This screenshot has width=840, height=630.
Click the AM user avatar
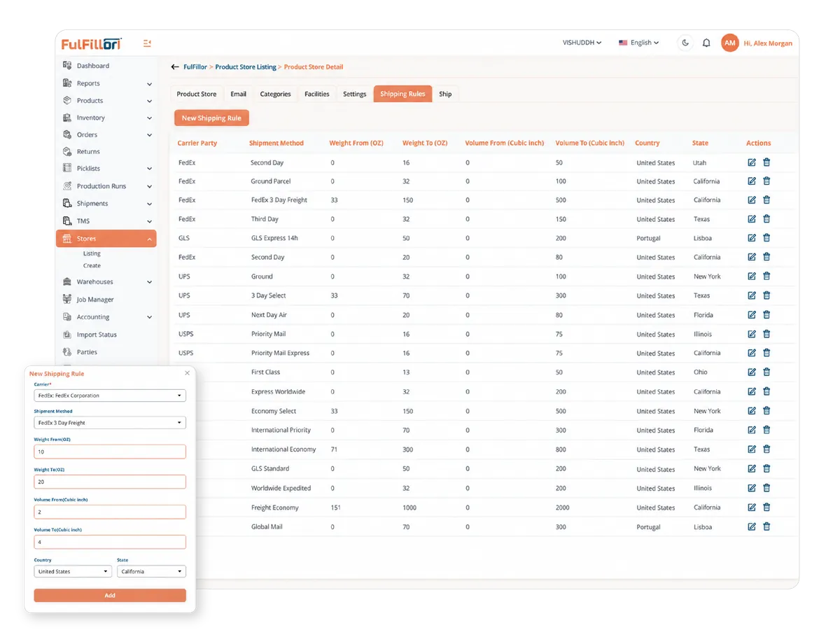(730, 43)
